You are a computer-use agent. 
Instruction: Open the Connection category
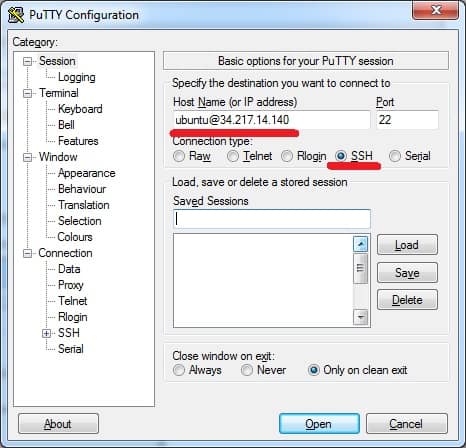point(65,253)
